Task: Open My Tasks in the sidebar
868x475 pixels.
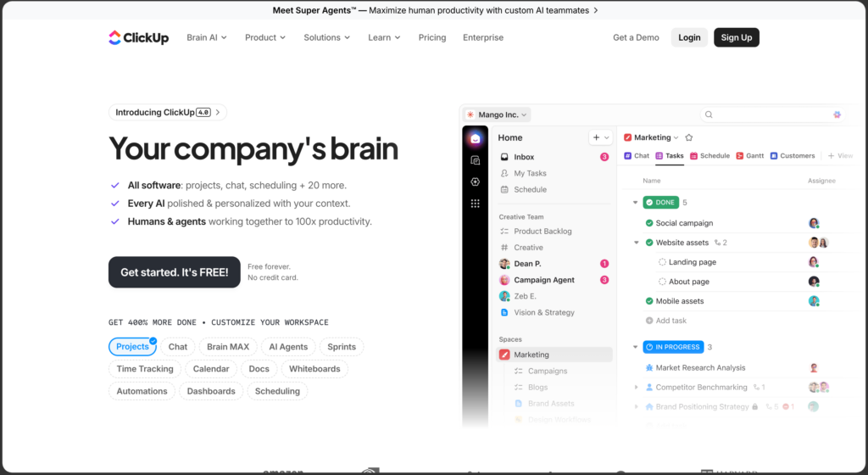Action: pyautogui.click(x=554, y=173)
